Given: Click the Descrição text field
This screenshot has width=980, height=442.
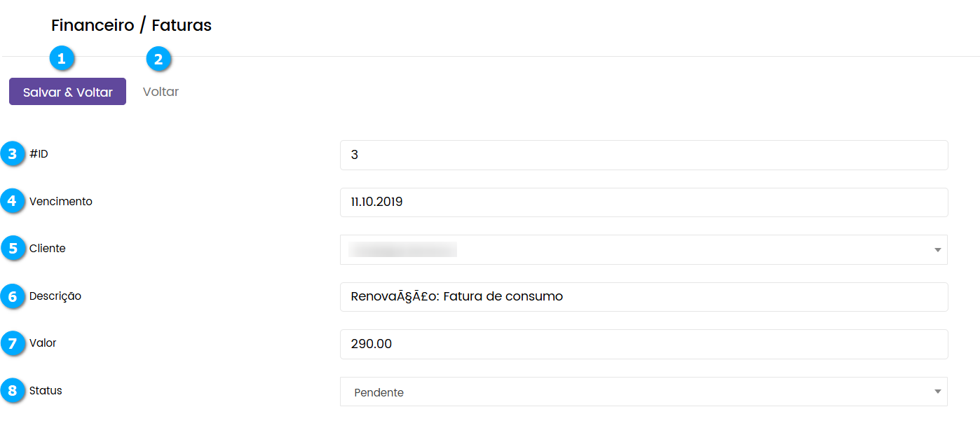Looking at the screenshot, I should click(x=643, y=297).
